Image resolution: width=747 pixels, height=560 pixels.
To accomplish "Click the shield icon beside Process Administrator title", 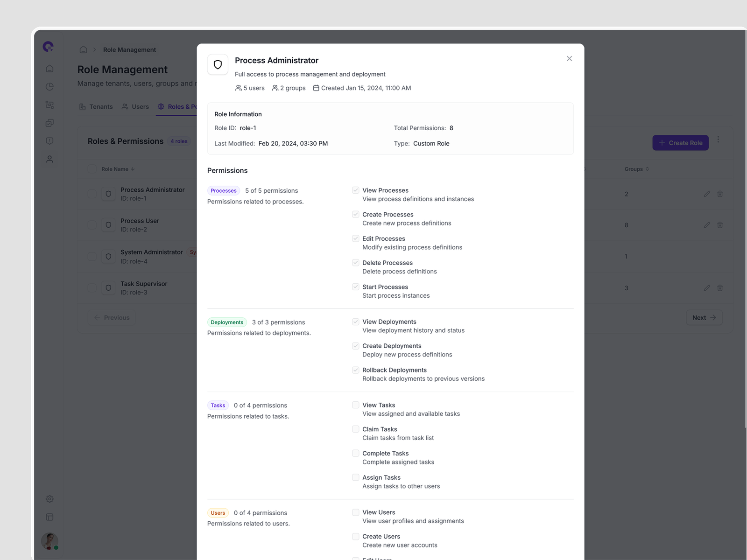I will [218, 64].
